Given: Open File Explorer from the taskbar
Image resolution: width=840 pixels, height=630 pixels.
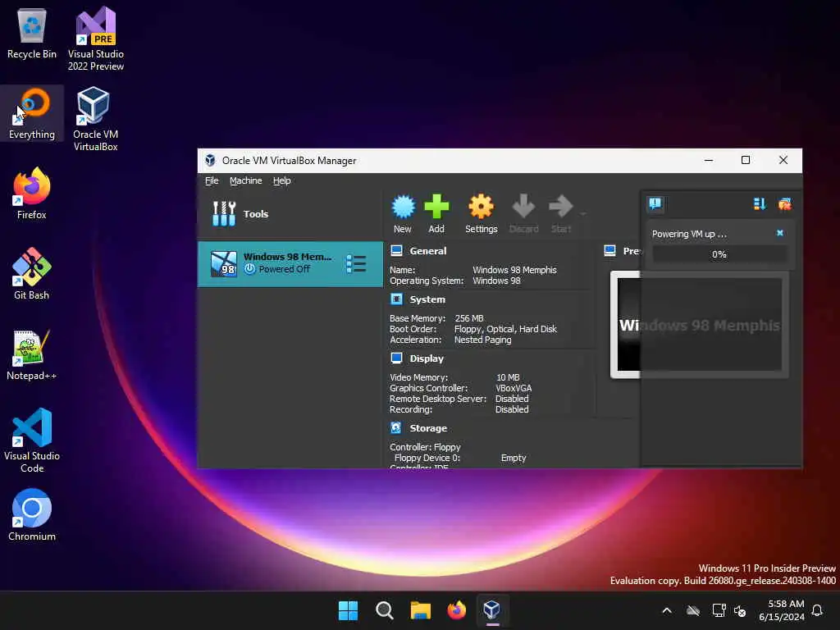Looking at the screenshot, I should 421,610.
